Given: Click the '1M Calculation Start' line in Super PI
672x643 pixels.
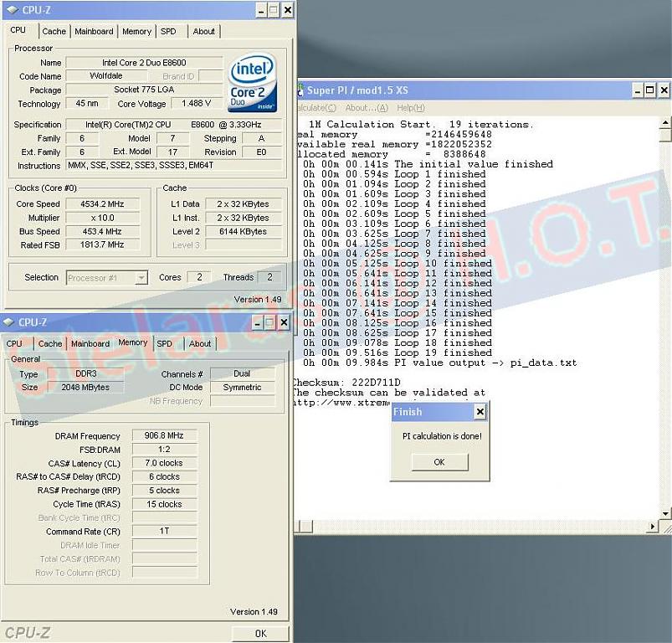Looking at the screenshot, I should coord(420,124).
